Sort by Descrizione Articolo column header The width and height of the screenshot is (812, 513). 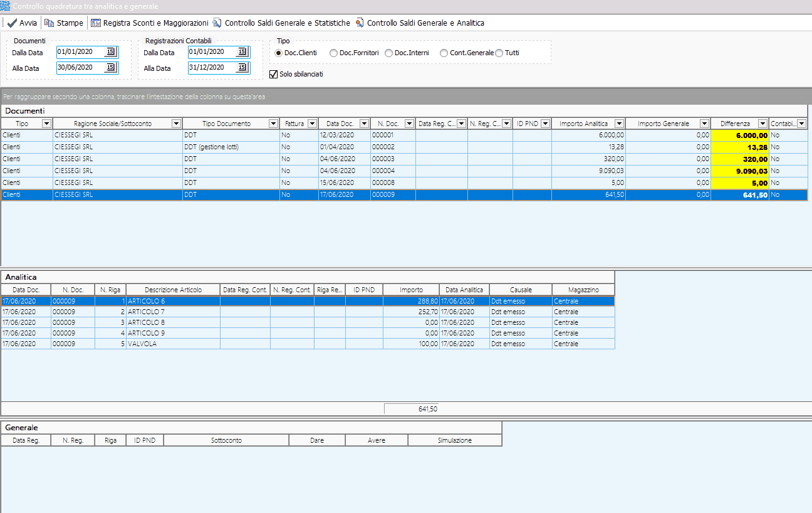[x=173, y=290]
